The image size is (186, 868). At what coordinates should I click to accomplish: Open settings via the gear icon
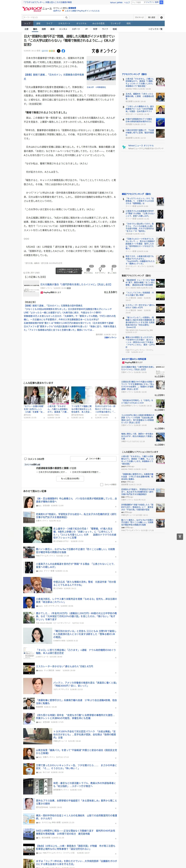click(161, 17)
